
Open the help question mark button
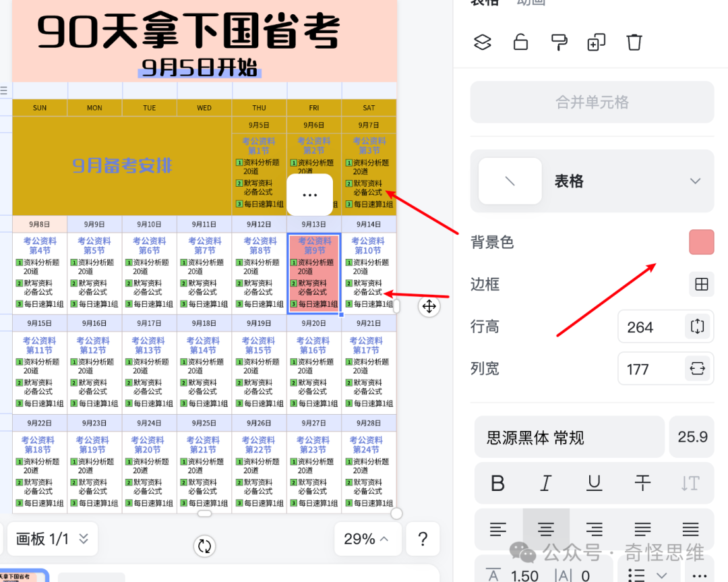tap(423, 539)
